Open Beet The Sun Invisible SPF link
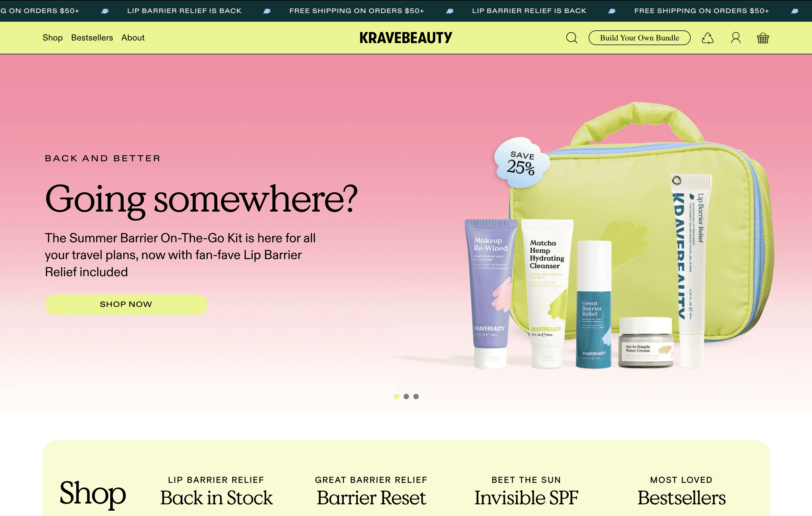The image size is (812, 516). tap(526, 491)
